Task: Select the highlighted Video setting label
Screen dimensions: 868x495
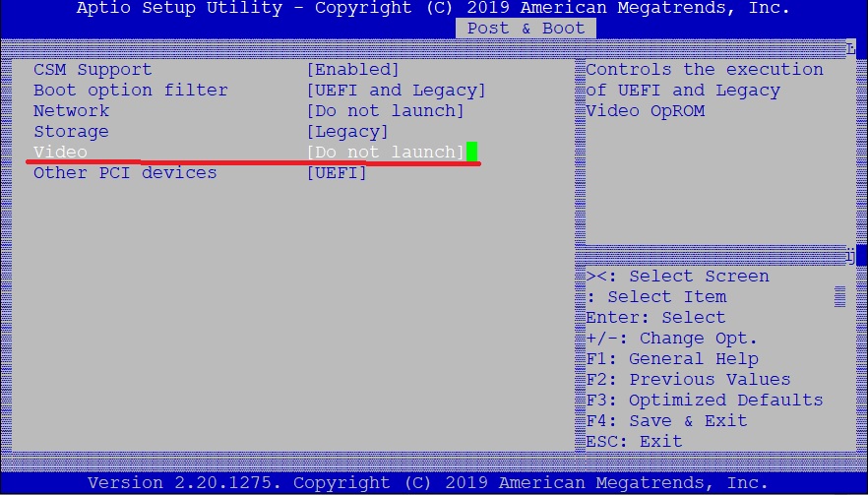Action: pyautogui.click(x=60, y=153)
